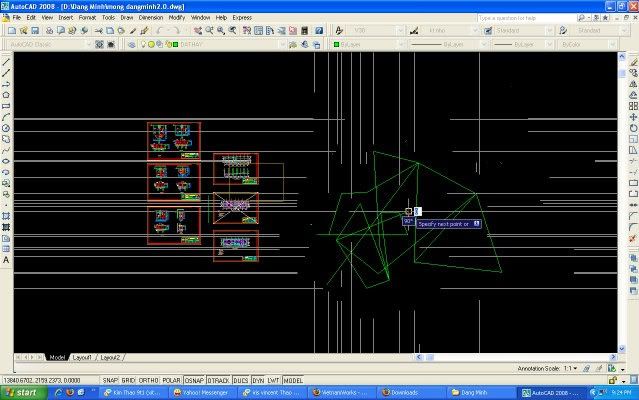Select the Polygon draw tool
Viewport: 639px width, 400px height.
tap(6, 95)
